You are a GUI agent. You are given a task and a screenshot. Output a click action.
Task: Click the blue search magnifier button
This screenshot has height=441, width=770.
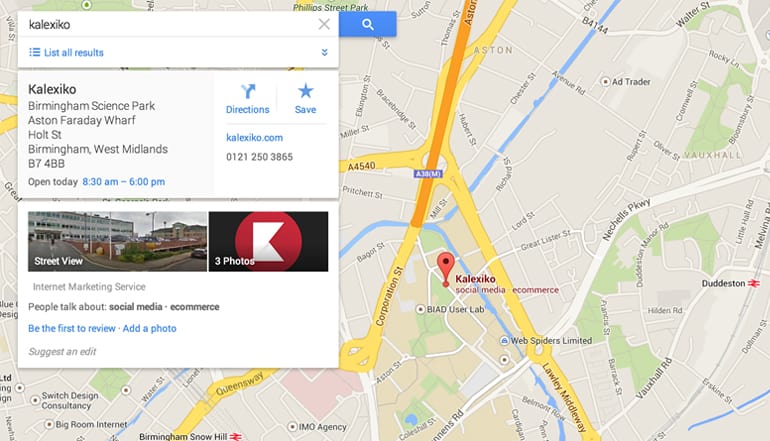tap(367, 24)
